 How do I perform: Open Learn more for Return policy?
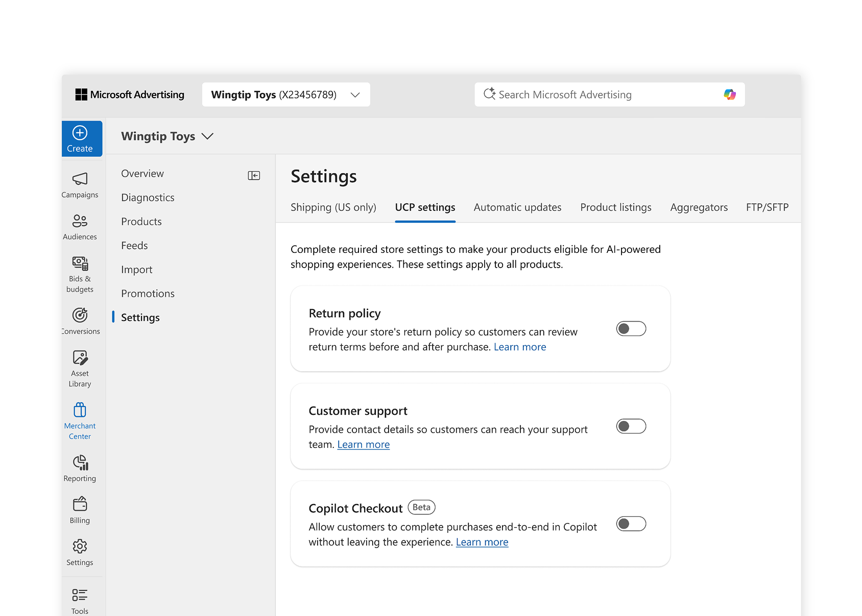520,347
